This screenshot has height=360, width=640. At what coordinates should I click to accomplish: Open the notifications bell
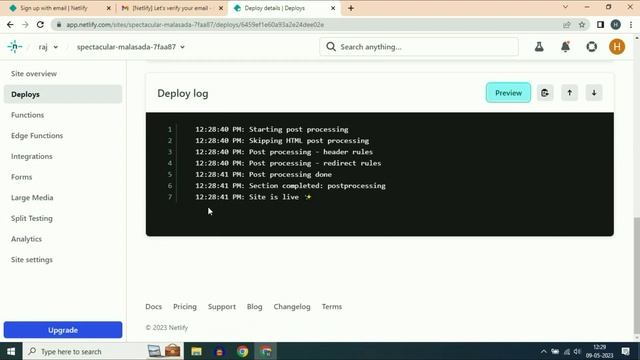(x=565, y=47)
